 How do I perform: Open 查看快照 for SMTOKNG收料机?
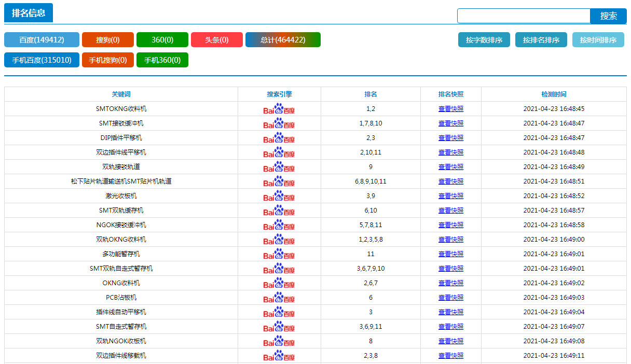coord(451,109)
